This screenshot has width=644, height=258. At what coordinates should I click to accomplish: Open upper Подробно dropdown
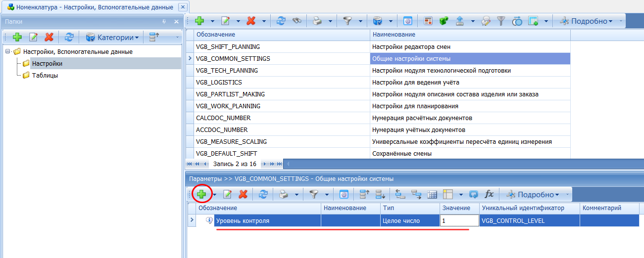(586, 21)
